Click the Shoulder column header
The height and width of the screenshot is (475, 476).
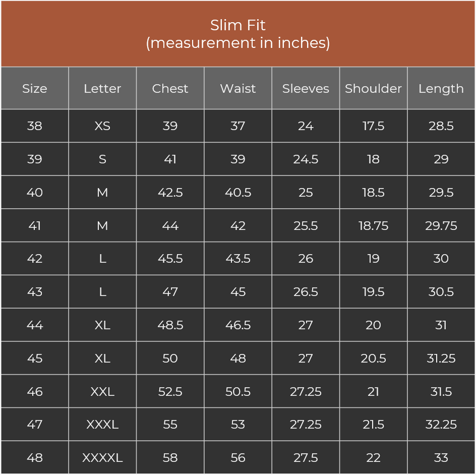pyautogui.click(x=373, y=88)
